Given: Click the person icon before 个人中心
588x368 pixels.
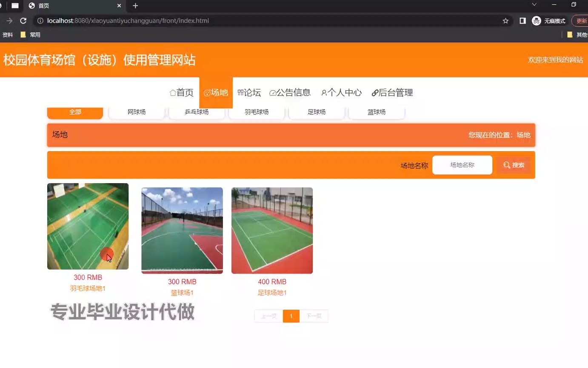Looking at the screenshot, I should point(325,92).
